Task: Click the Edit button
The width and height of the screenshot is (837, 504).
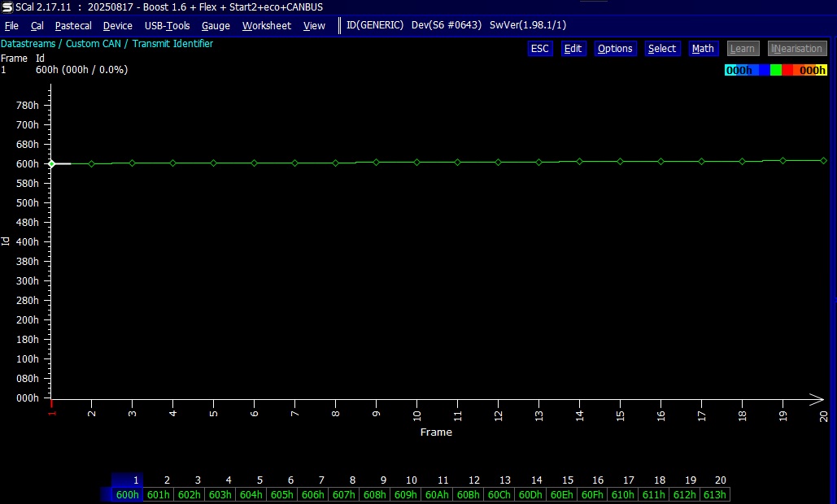Action: click(x=573, y=49)
